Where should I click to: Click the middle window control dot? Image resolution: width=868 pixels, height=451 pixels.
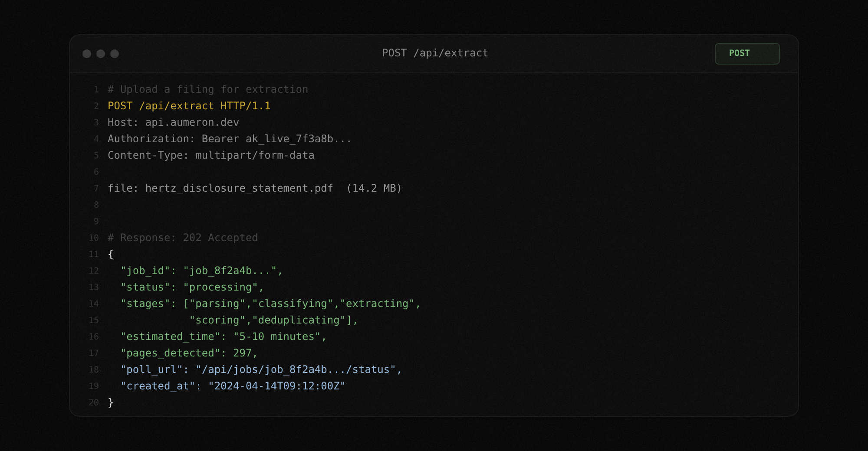(101, 54)
